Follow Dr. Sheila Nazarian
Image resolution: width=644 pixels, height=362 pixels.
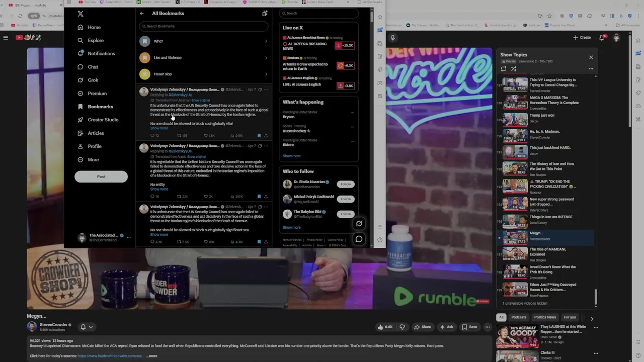[346, 184]
